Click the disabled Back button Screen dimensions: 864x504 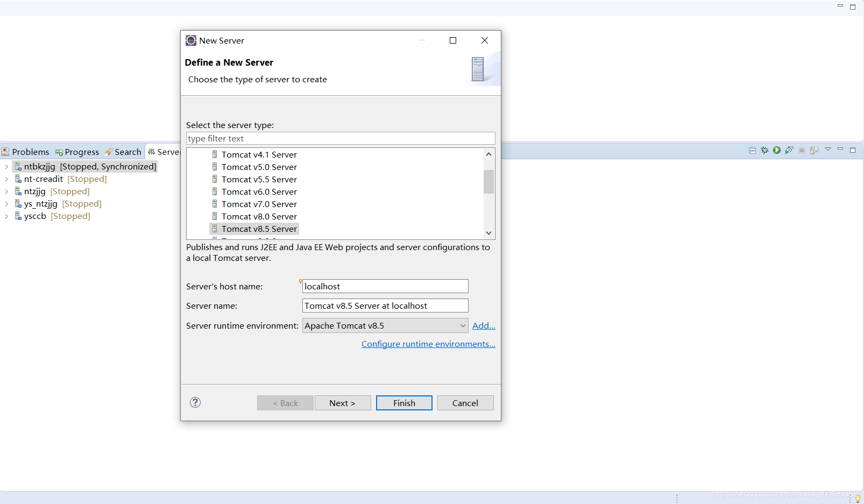(285, 403)
